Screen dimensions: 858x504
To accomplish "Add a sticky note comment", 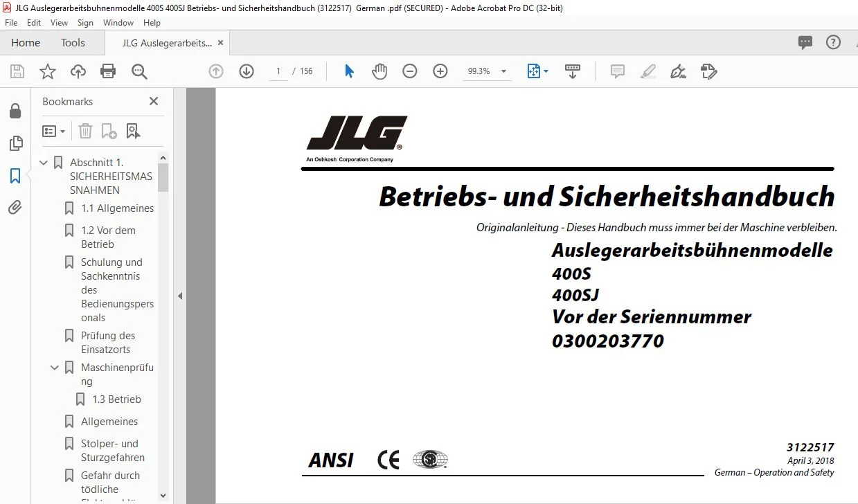I will (x=618, y=71).
